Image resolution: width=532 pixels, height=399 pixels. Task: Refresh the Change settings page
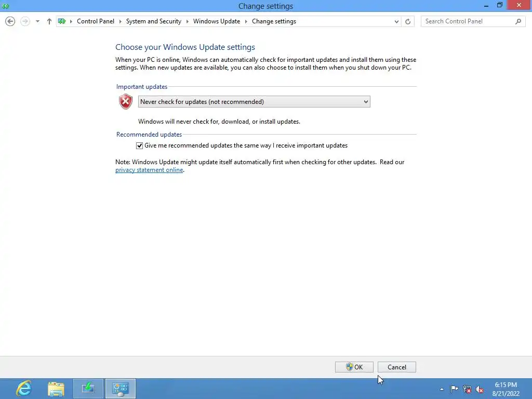pos(408,21)
